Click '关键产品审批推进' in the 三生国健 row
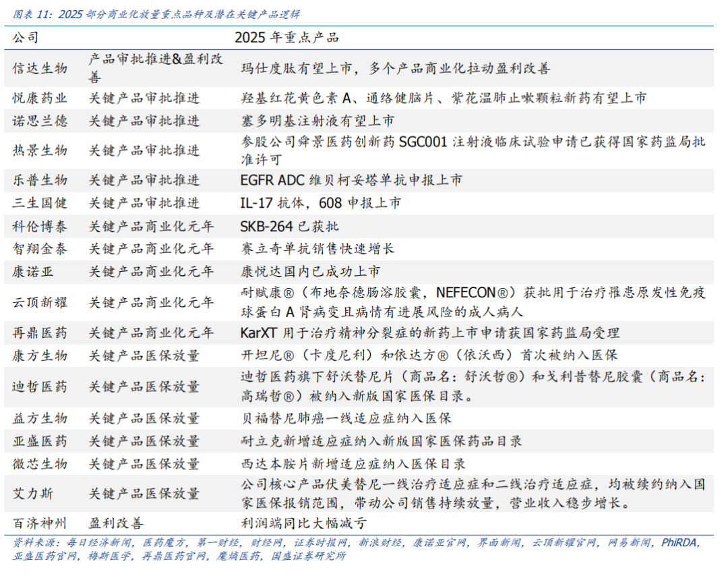 (x=144, y=203)
